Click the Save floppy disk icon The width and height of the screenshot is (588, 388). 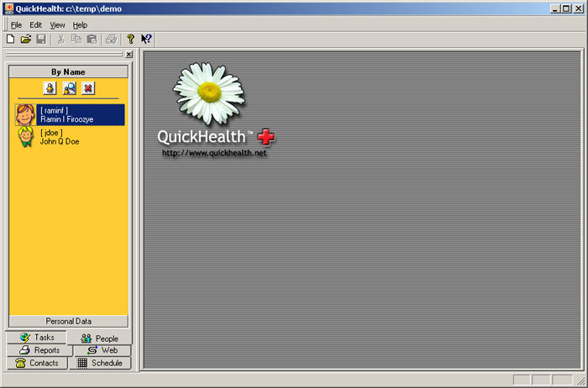pyautogui.click(x=40, y=39)
